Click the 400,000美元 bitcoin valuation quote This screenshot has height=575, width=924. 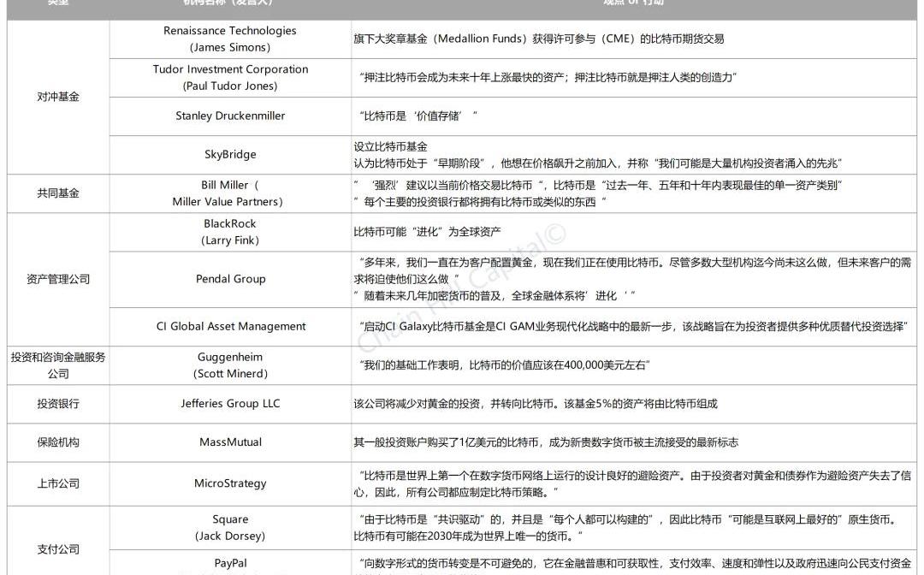(505, 365)
